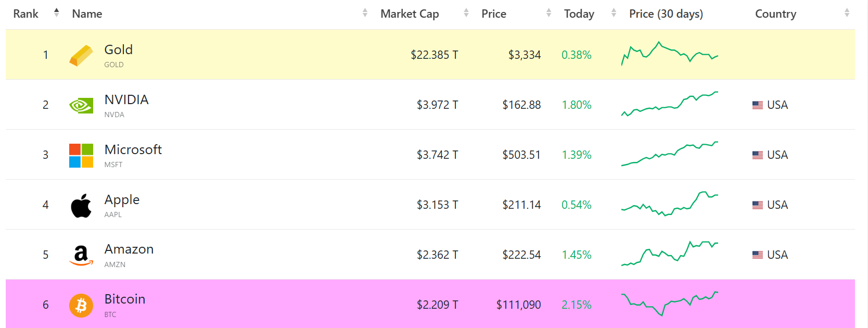Select the Market Cap column header
Image resolution: width=868 pixels, height=328 pixels.
point(410,14)
